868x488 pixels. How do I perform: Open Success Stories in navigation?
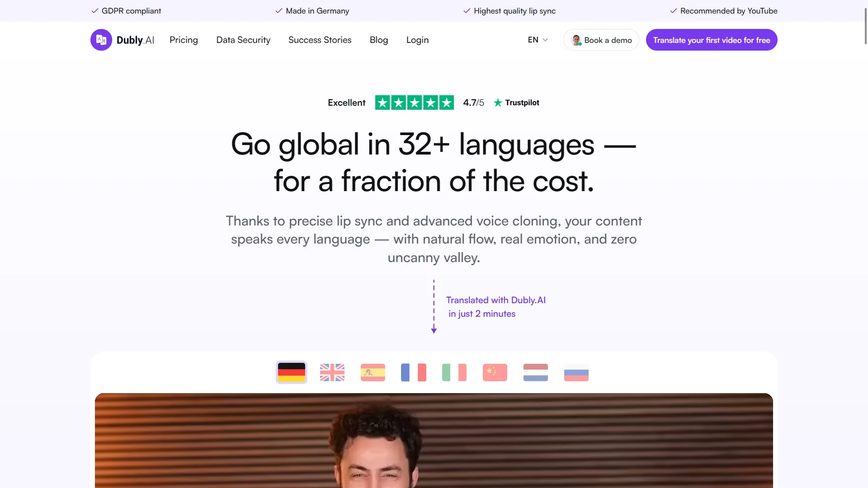pyautogui.click(x=320, y=40)
